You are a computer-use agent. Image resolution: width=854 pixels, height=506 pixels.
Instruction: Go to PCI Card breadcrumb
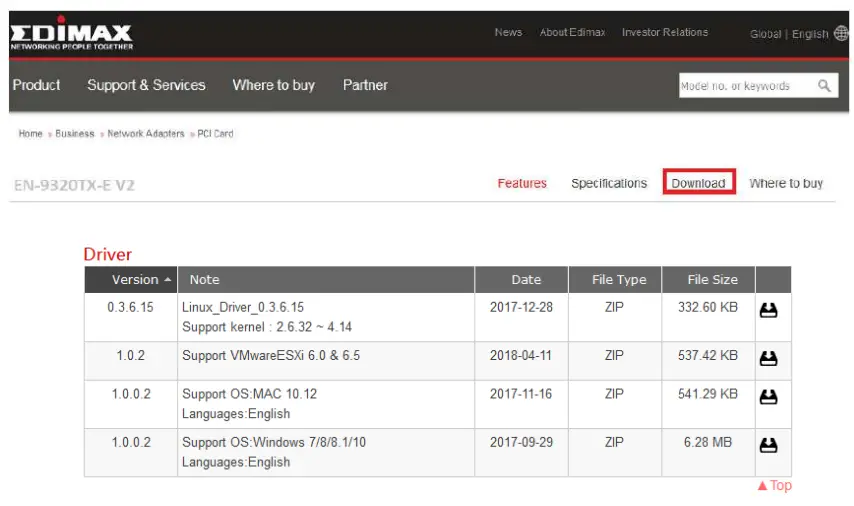click(x=215, y=133)
